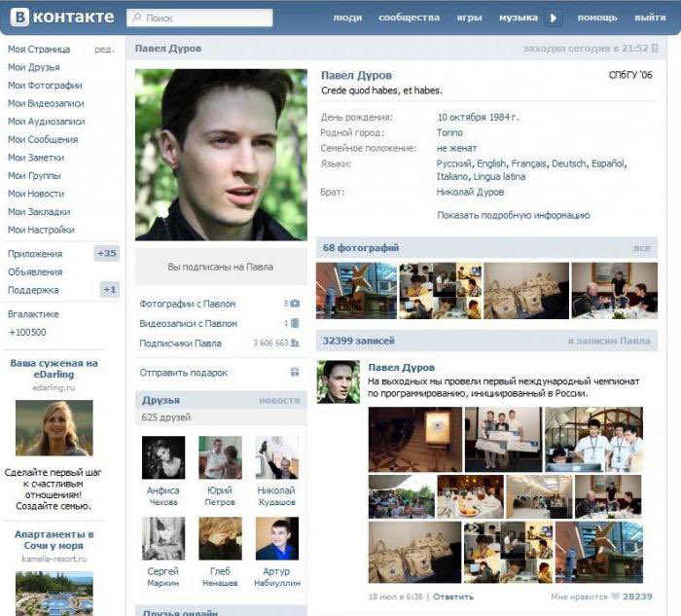This screenshot has height=616, width=681.
Task: Open Мои Сообщения in the sidebar
Action: click(x=43, y=139)
